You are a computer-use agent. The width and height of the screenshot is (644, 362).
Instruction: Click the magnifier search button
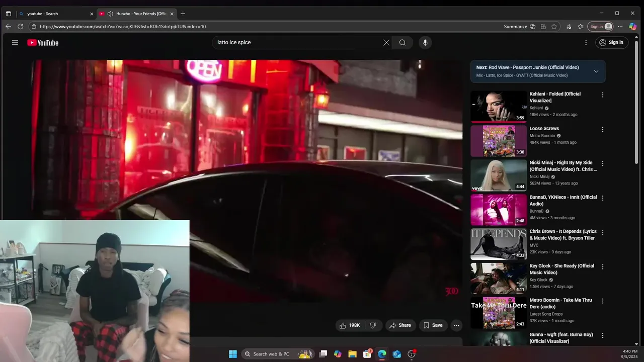(x=403, y=43)
